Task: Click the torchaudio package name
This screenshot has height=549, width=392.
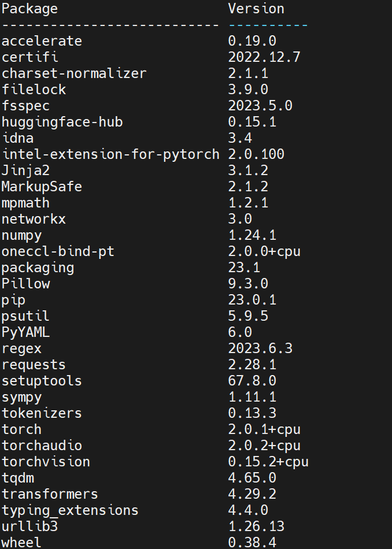Action: pos(42,446)
